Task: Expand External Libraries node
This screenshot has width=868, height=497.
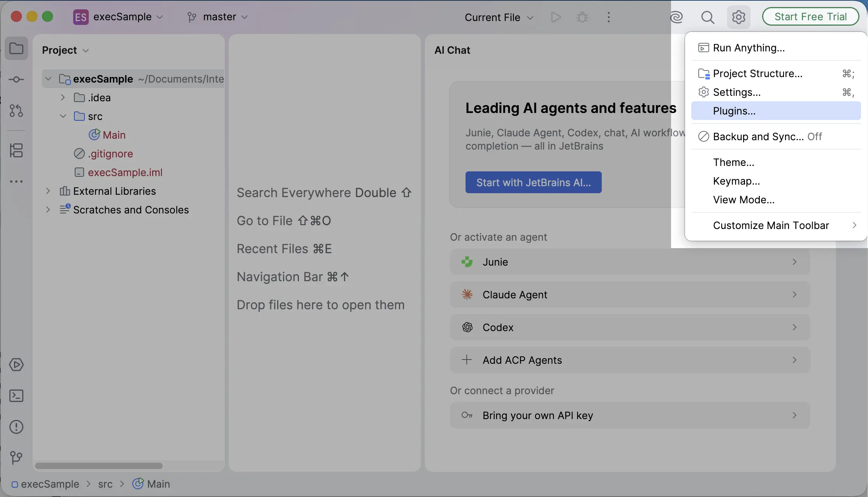Action: tap(48, 191)
